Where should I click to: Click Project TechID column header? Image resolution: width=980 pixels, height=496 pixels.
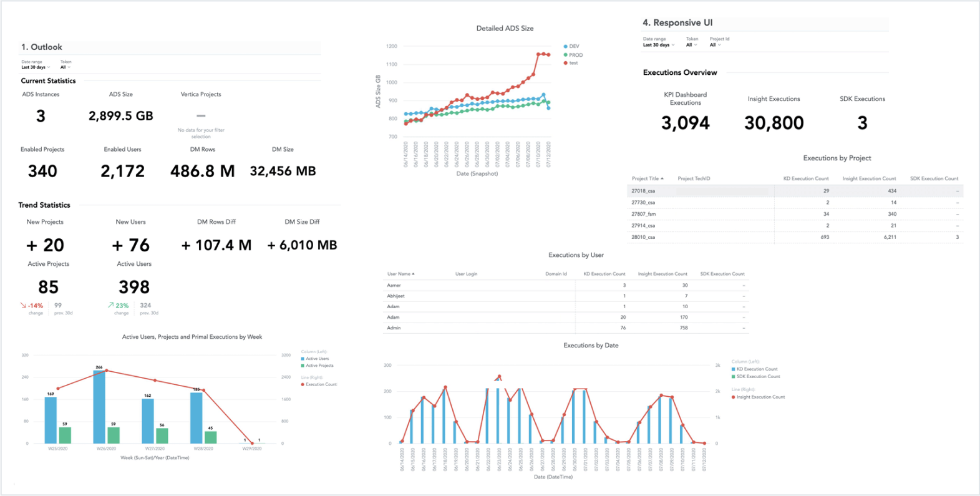[694, 178]
